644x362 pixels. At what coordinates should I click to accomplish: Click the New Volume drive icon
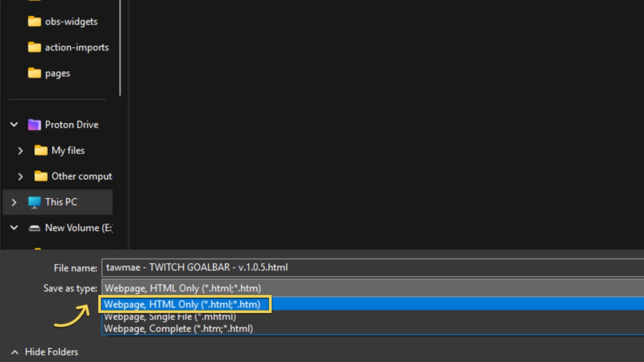click(34, 228)
